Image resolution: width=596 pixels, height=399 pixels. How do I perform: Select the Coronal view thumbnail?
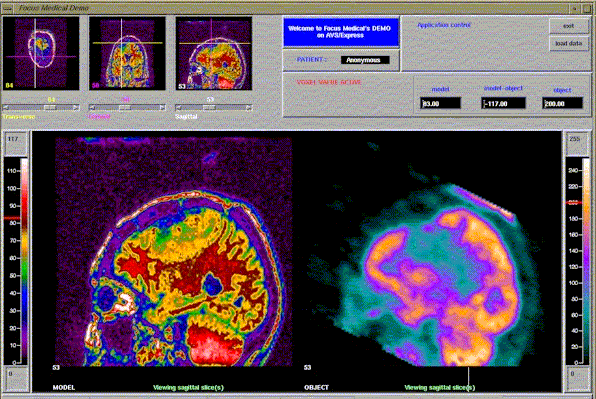(127, 53)
